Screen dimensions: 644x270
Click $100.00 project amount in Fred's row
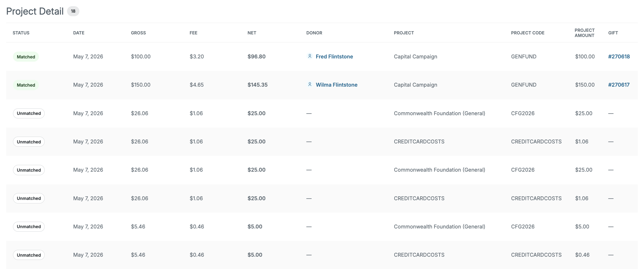tap(585, 56)
